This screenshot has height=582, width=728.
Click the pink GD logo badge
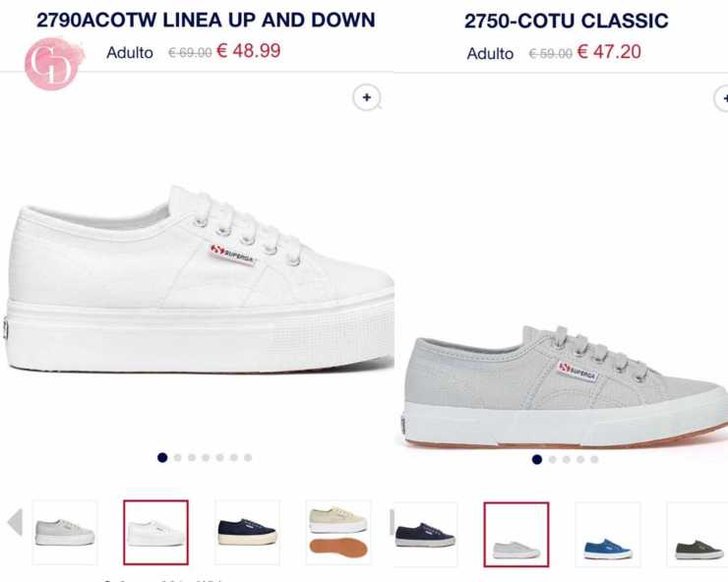pos(52,64)
